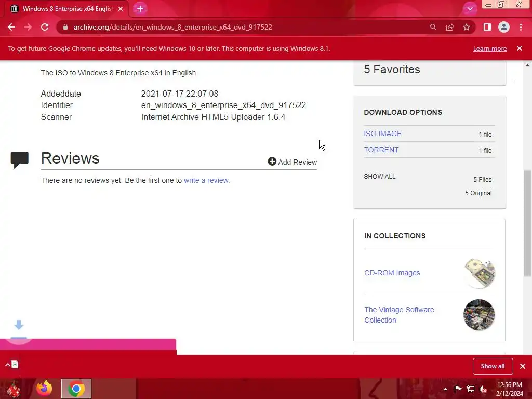Reload the archive.org page
Image resolution: width=532 pixels, height=399 pixels.
45,27
